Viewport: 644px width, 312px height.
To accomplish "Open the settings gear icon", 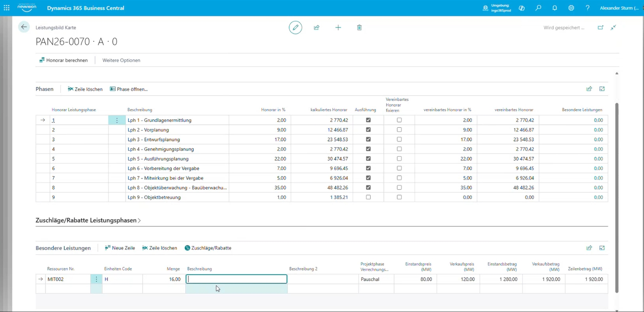I will click(x=571, y=8).
